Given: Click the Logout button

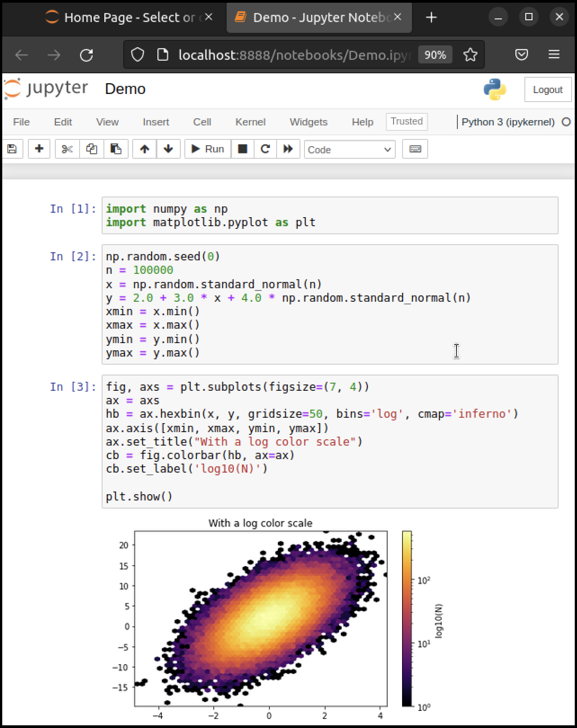Looking at the screenshot, I should coord(547,89).
